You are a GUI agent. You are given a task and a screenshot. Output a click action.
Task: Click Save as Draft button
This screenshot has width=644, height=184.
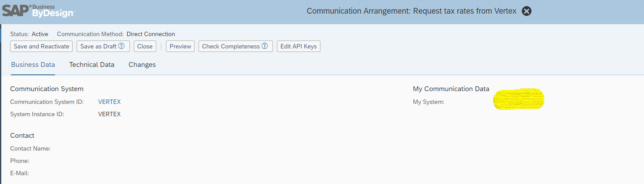pyautogui.click(x=103, y=46)
